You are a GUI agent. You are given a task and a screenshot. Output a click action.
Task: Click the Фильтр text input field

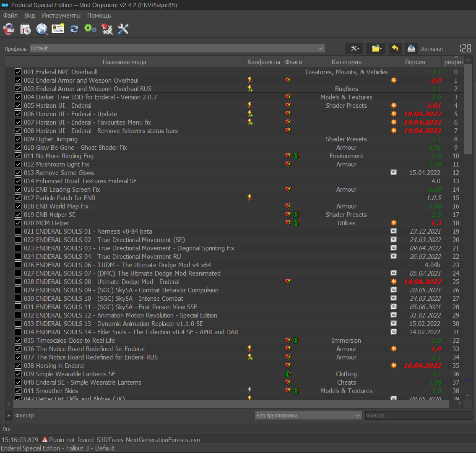pos(418,415)
